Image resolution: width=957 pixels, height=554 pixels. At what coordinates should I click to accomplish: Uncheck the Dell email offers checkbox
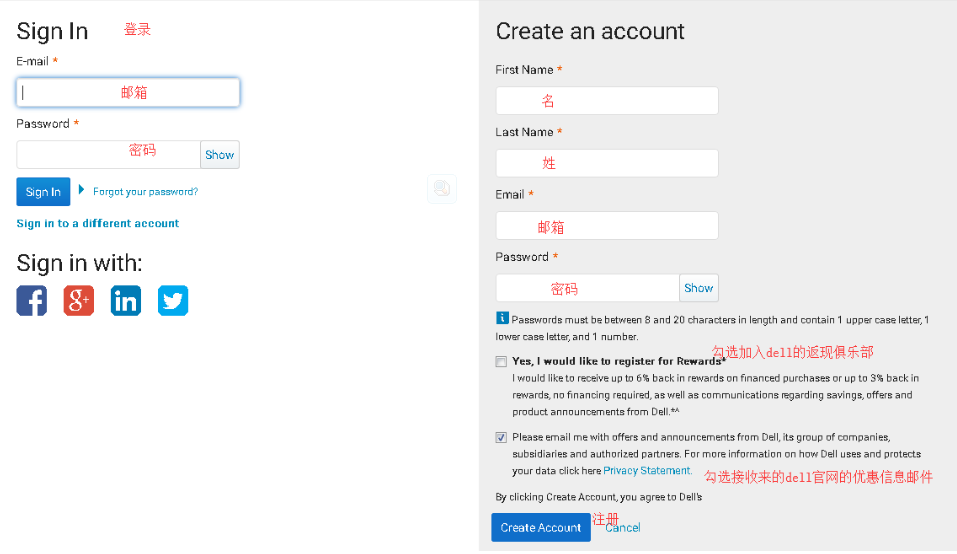501,437
